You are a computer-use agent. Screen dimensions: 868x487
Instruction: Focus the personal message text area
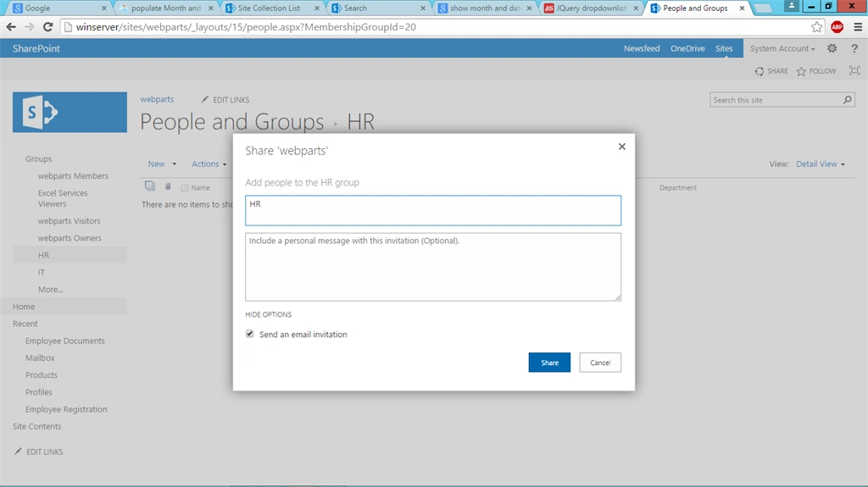coord(433,267)
